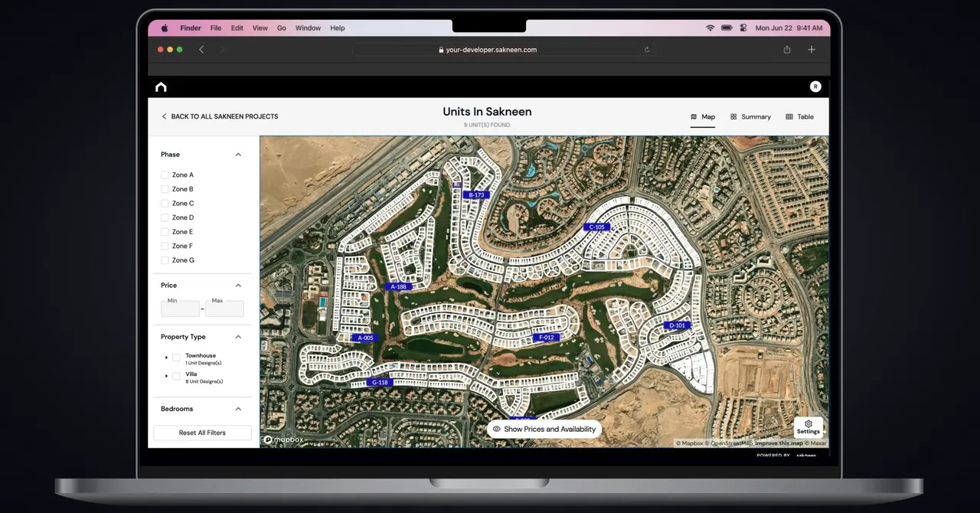980x513 pixels.
Task: Click the lock icon in the address bar
Action: (441, 50)
